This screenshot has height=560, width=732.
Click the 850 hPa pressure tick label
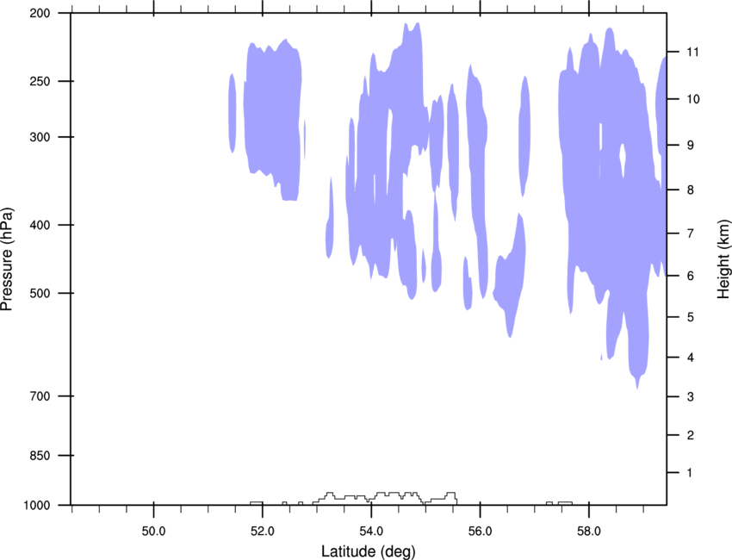pos(40,456)
